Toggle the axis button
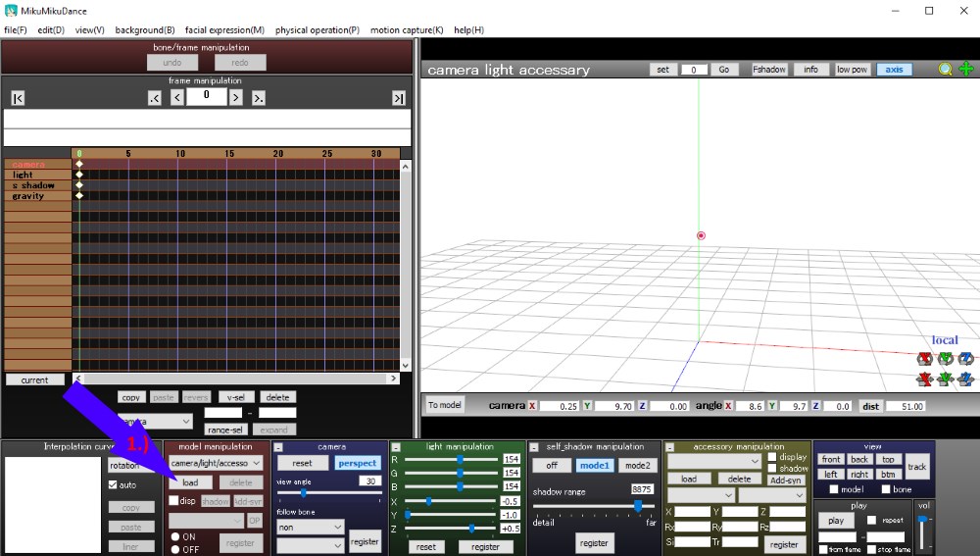This screenshot has height=556, width=980. (x=894, y=70)
